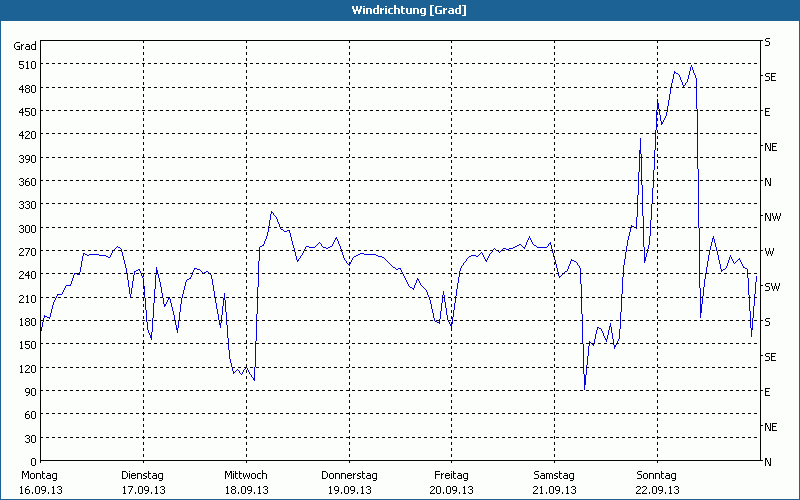Select the 240 degree axis label
Screen dimensions: 800x500
[x=28, y=275]
